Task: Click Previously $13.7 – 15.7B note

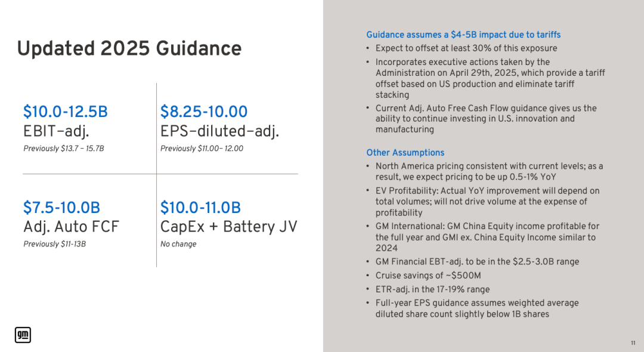Action: point(64,149)
